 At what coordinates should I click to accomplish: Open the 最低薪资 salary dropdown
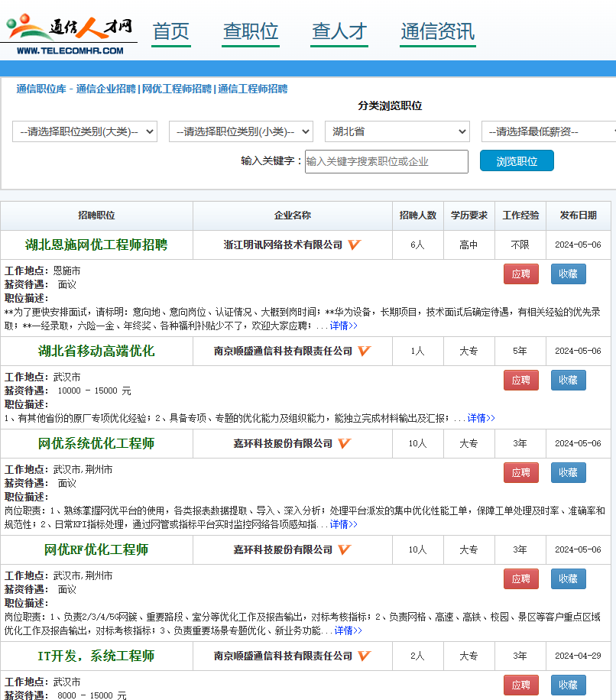pos(547,131)
